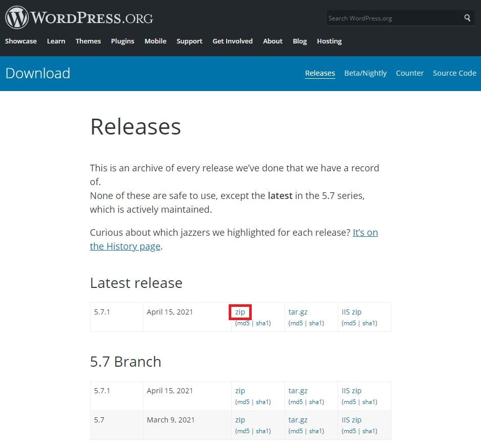481x448 pixels.
Task: Go to Themes in navigation
Action: [88, 41]
